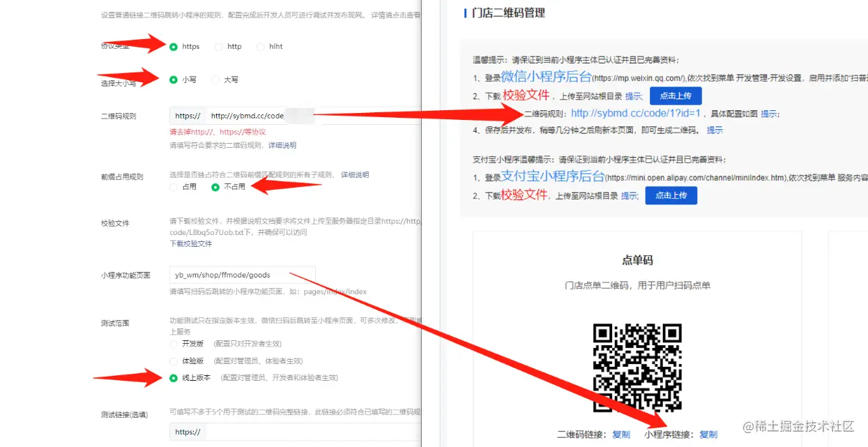Select 占用 for prefix occupation rule
This screenshot has width=868, height=447.
[174, 187]
